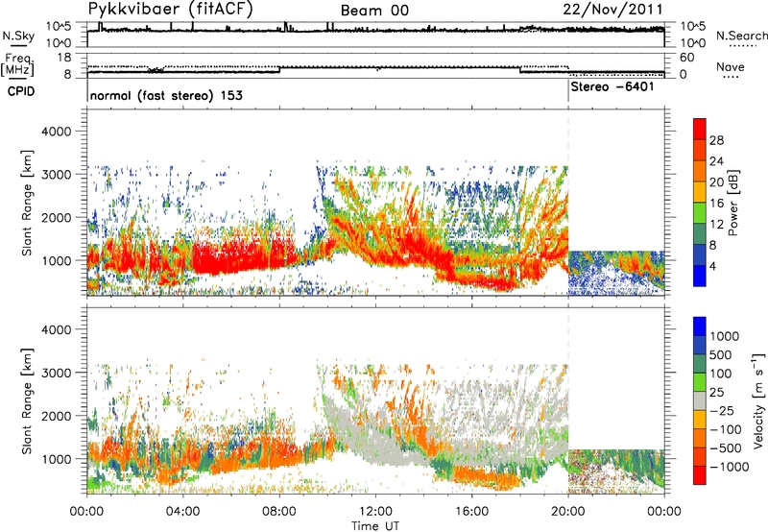Click the '20:00' time axis tick

click(x=568, y=512)
